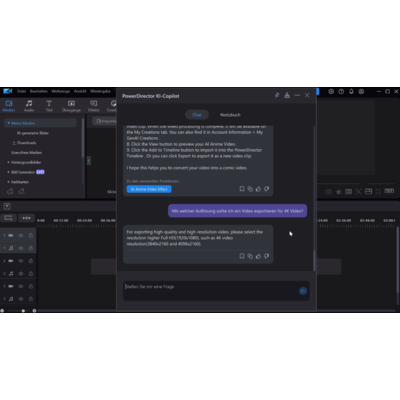The image size is (400, 400).
Task: Mute audio track 1
Action: pos(21,248)
